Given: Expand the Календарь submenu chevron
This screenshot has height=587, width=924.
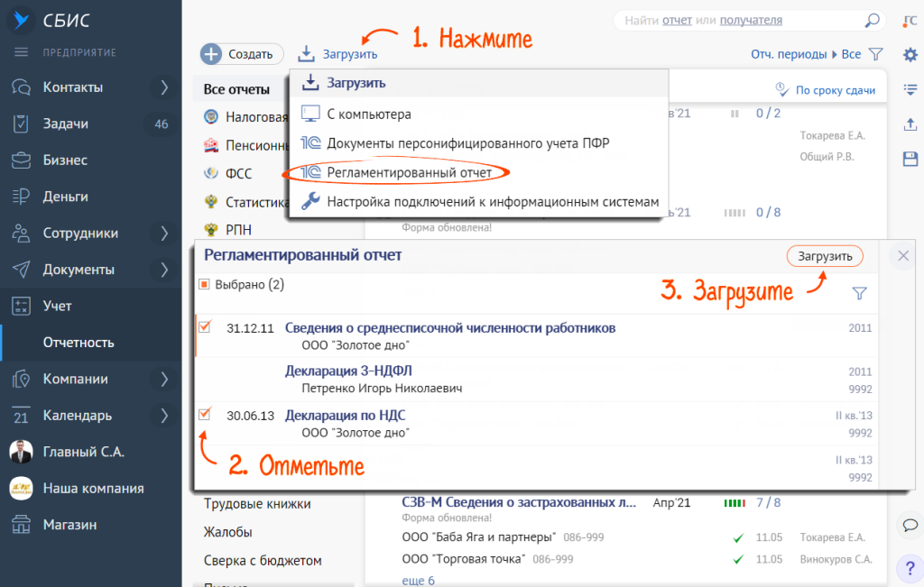Looking at the screenshot, I should coord(164,416).
